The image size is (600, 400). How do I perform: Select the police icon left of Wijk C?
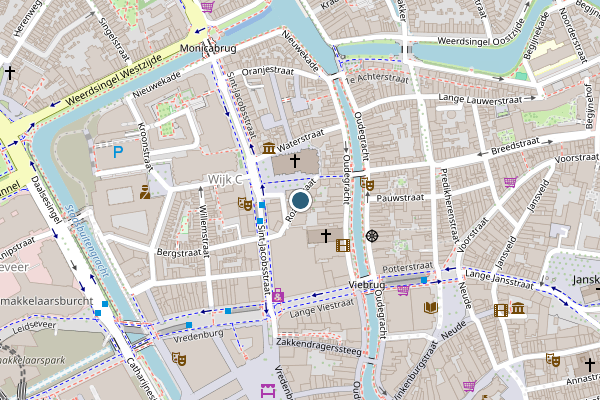[x=145, y=192]
